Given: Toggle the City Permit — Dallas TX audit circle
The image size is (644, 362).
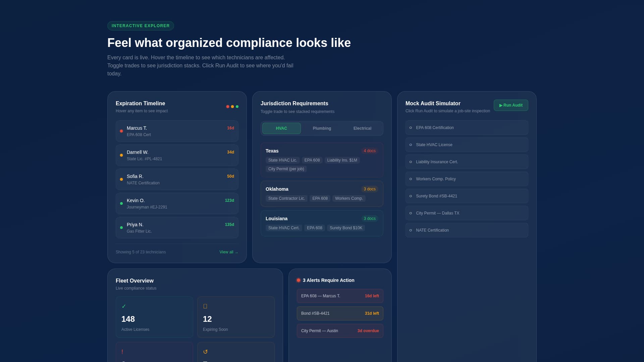Looking at the screenshot, I should pyautogui.click(x=411, y=213).
